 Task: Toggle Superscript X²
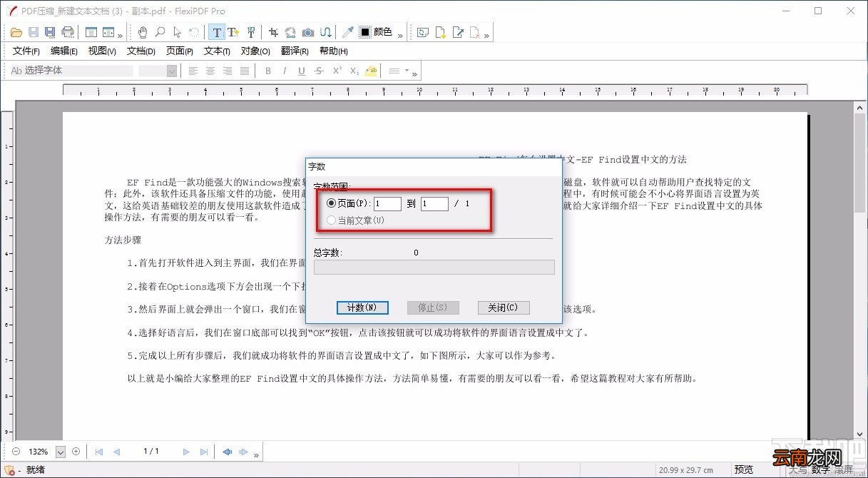(x=337, y=71)
